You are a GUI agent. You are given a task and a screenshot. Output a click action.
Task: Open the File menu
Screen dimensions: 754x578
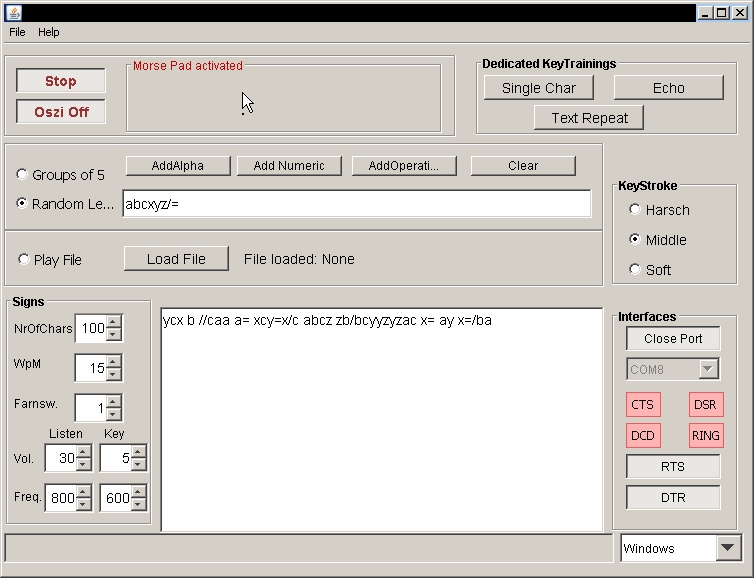point(17,32)
